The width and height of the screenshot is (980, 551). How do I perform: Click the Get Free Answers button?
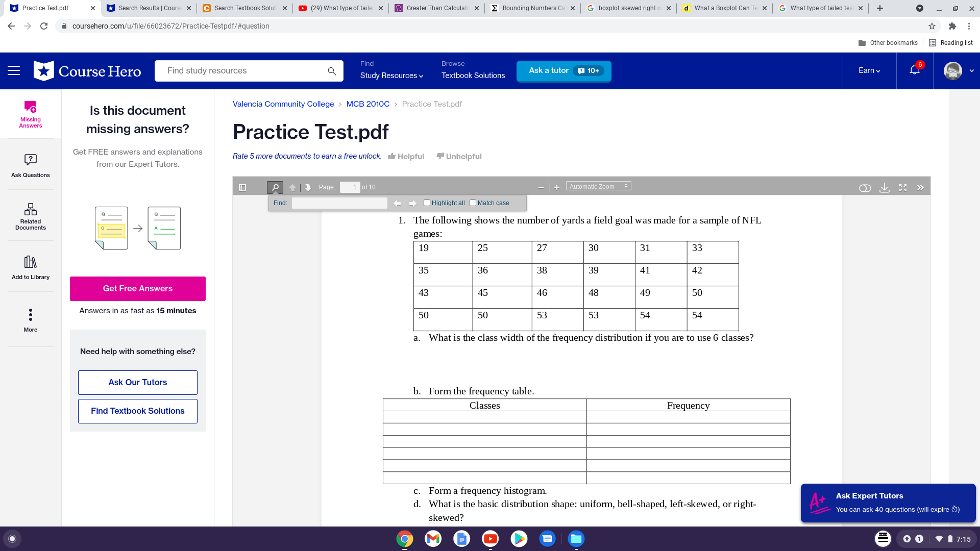(137, 288)
